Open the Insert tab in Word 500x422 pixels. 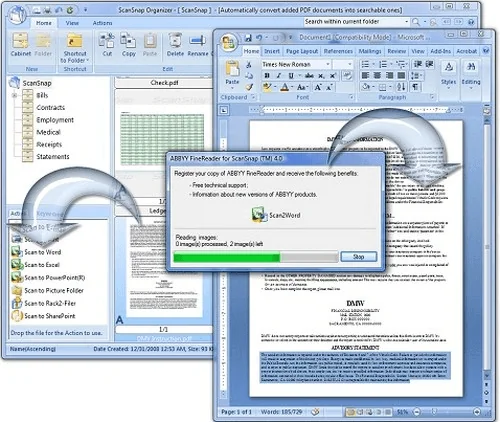pyautogui.click(x=272, y=51)
